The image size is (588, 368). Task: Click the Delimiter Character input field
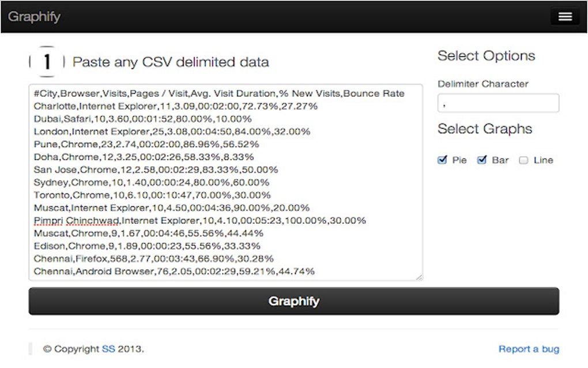pyautogui.click(x=498, y=103)
